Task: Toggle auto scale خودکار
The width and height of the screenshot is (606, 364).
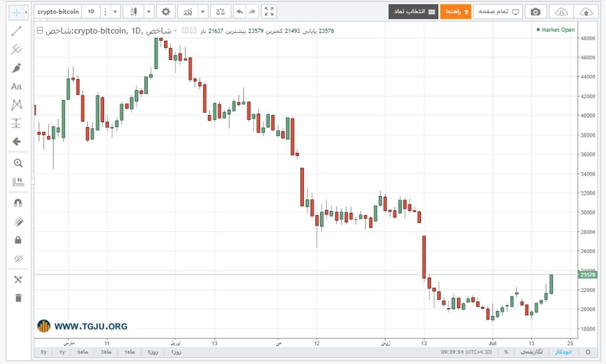Action: click(563, 352)
